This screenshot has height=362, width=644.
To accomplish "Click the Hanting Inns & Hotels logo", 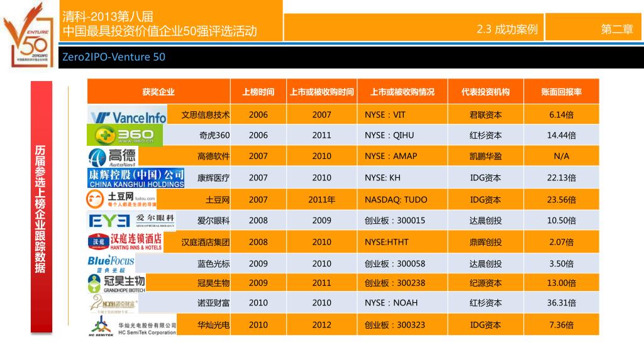I will coord(125,242).
